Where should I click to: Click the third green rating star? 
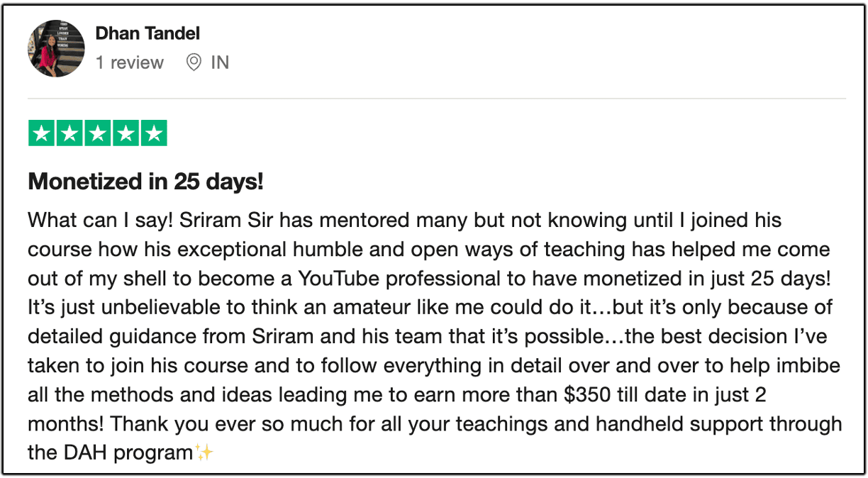98,133
